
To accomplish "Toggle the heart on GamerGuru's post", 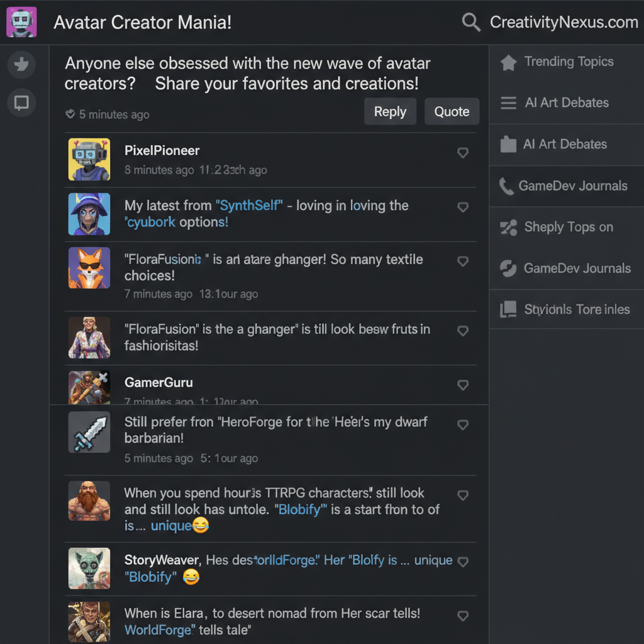I will (x=463, y=385).
